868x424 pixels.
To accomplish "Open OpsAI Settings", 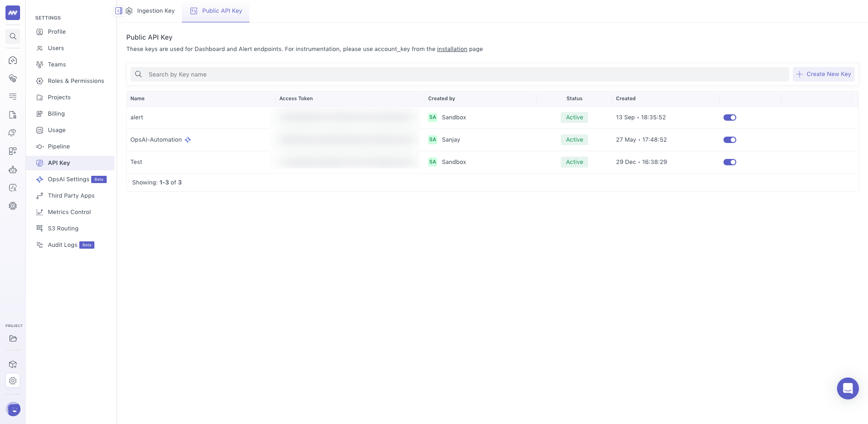I will point(70,179).
